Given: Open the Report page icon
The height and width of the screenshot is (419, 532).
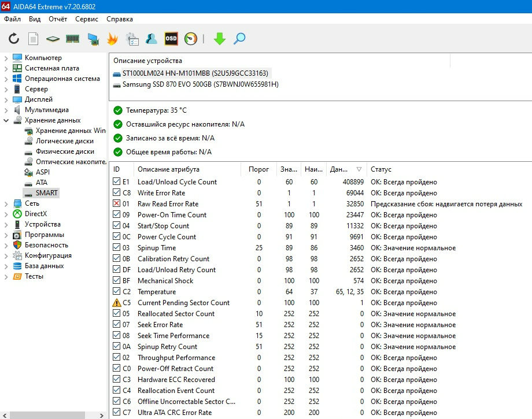Looking at the screenshot, I should coord(34,39).
